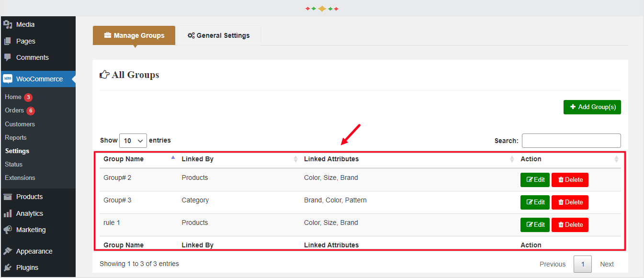Click the Analytics bar chart icon
This screenshot has width=644, height=278.
[7, 213]
